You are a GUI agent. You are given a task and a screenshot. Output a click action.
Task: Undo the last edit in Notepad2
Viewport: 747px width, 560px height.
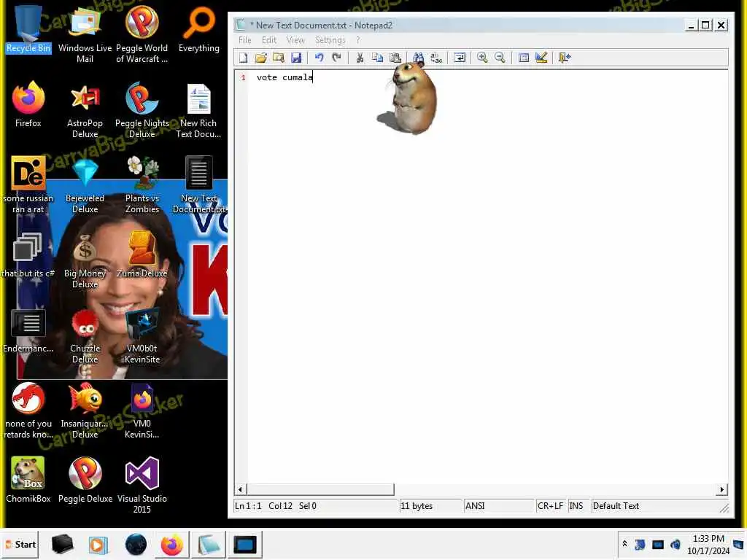coord(319,58)
